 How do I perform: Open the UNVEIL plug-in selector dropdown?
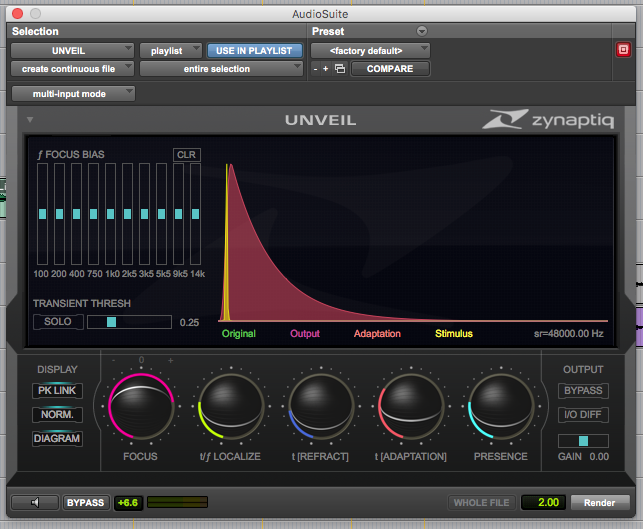[72, 51]
